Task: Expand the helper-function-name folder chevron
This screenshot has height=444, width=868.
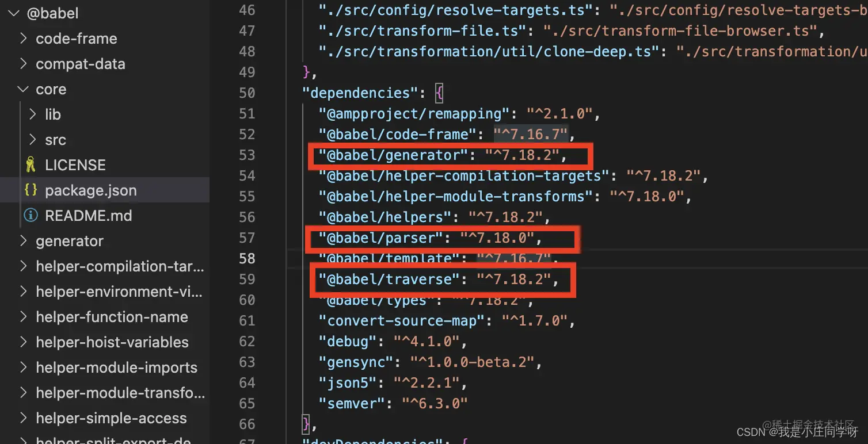Action: coord(23,317)
